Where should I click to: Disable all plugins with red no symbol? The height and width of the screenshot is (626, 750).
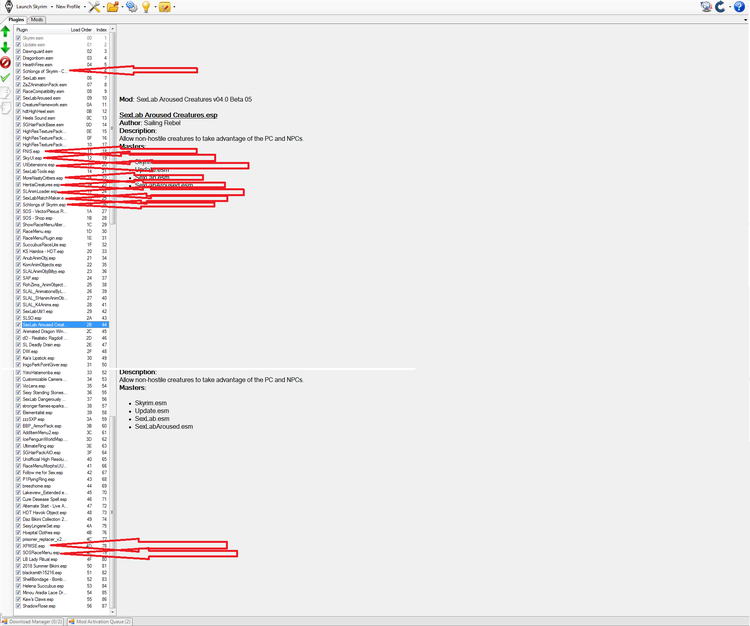point(5,63)
